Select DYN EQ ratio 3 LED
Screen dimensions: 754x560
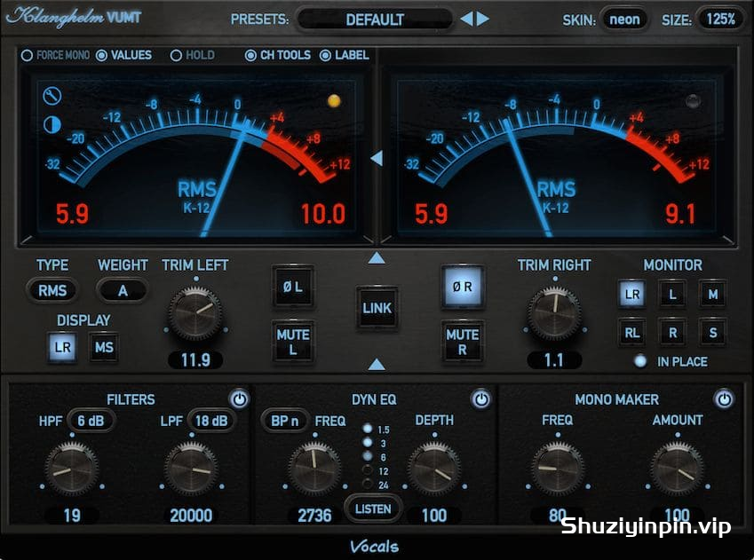tap(368, 442)
